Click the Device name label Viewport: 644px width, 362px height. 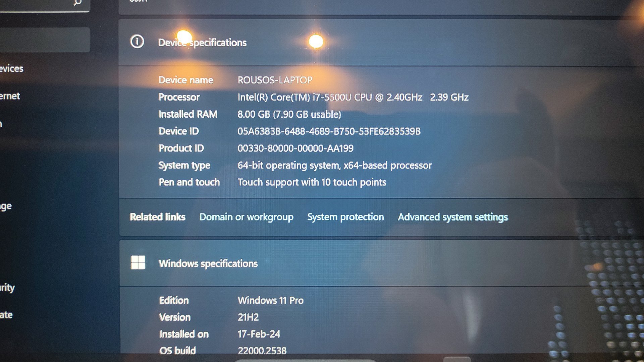point(185,80)
